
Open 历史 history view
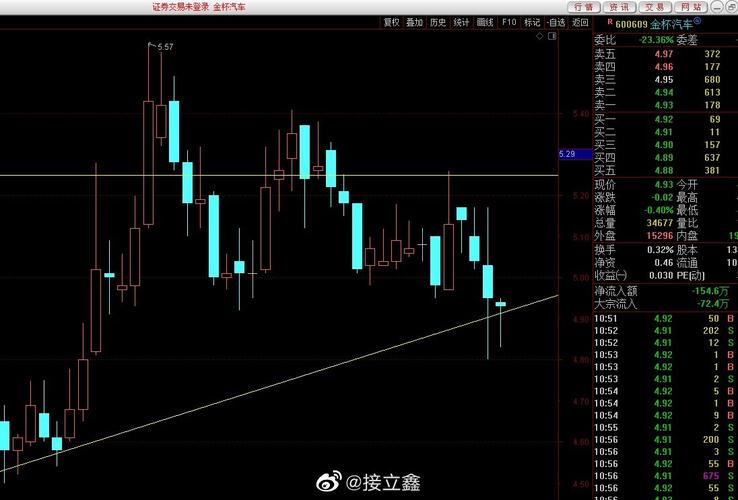click(x=438, y=22)
